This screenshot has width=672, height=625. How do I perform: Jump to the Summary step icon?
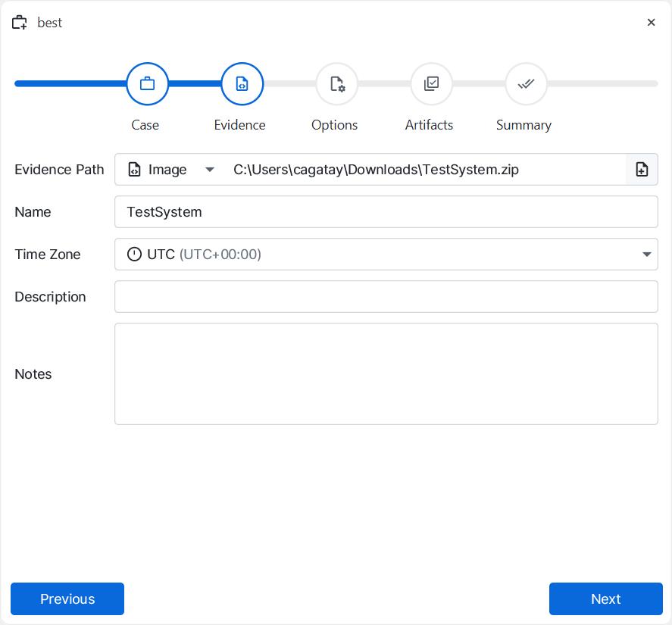(526, 83)
